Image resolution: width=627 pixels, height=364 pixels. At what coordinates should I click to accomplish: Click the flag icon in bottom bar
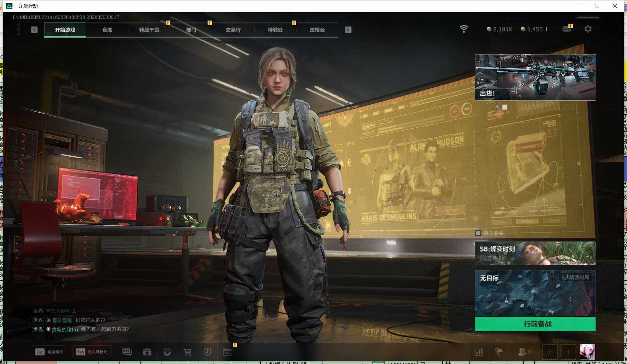pos(499,352)
